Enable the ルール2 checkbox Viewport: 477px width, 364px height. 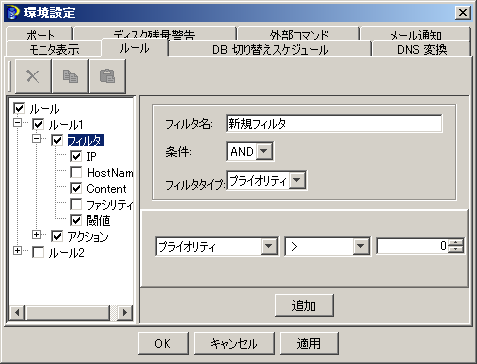click(x=38, y=253)
